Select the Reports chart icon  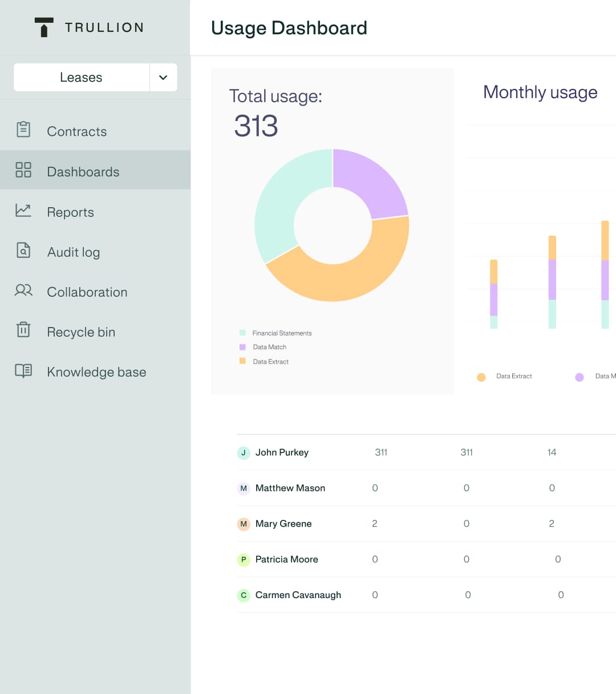[23, 211]
